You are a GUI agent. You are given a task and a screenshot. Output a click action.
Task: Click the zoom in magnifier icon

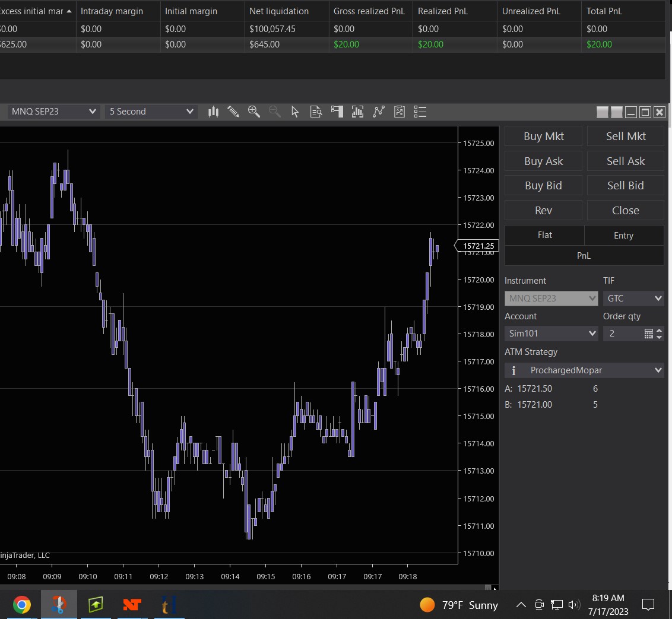(x=254, y=112)
